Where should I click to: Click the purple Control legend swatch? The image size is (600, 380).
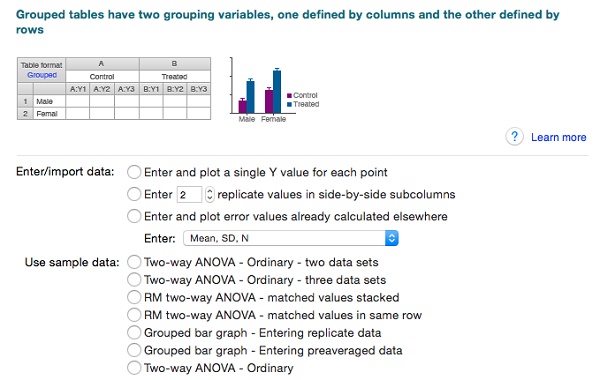(289, 95)
